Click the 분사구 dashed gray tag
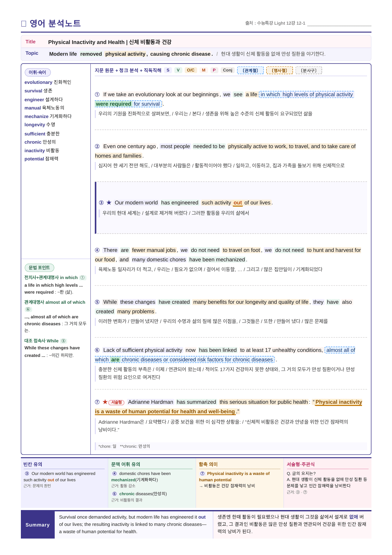The width and height of the screenshot is (392, 555). [x=309, y=70]
